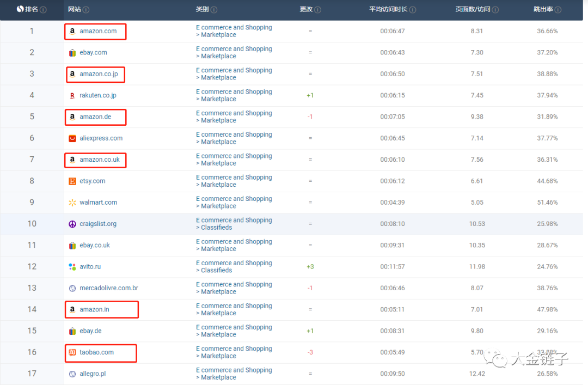
Task: Click the Similarweb logo in the rank header
Action: pos(20,9)
